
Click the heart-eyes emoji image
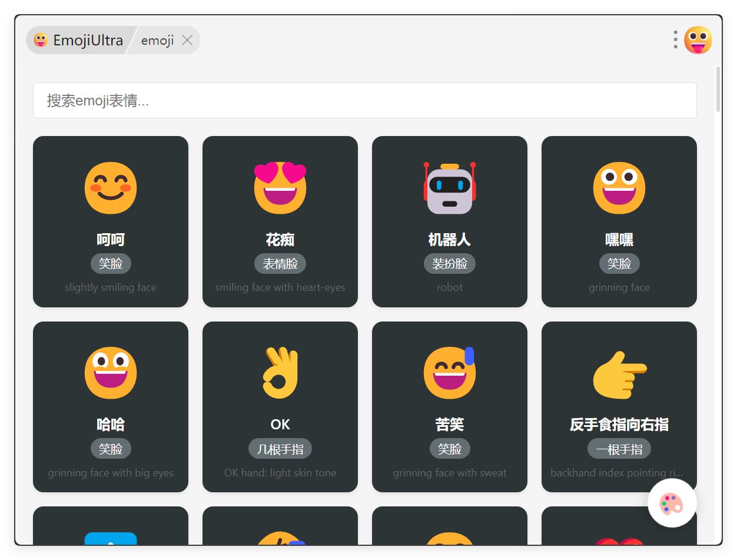click(280, 188)
